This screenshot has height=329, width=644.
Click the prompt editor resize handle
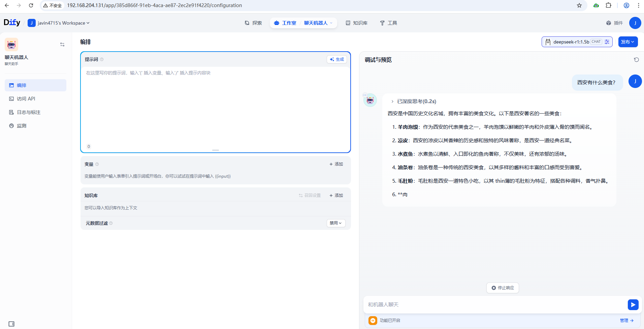pos(216,150)
